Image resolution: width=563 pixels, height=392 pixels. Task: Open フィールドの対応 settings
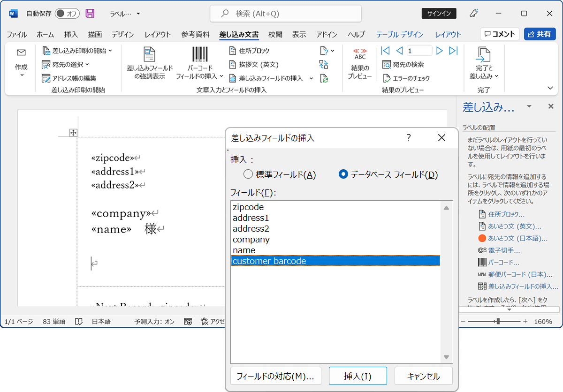coord(276,376)
